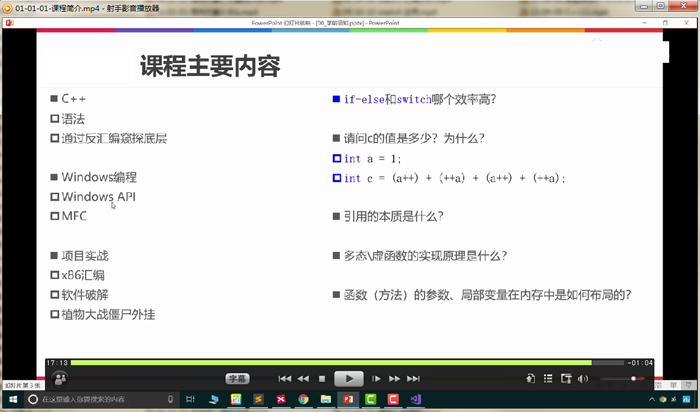
Task: Click 请问c的值是多少 question
Action: pos(414,138)
